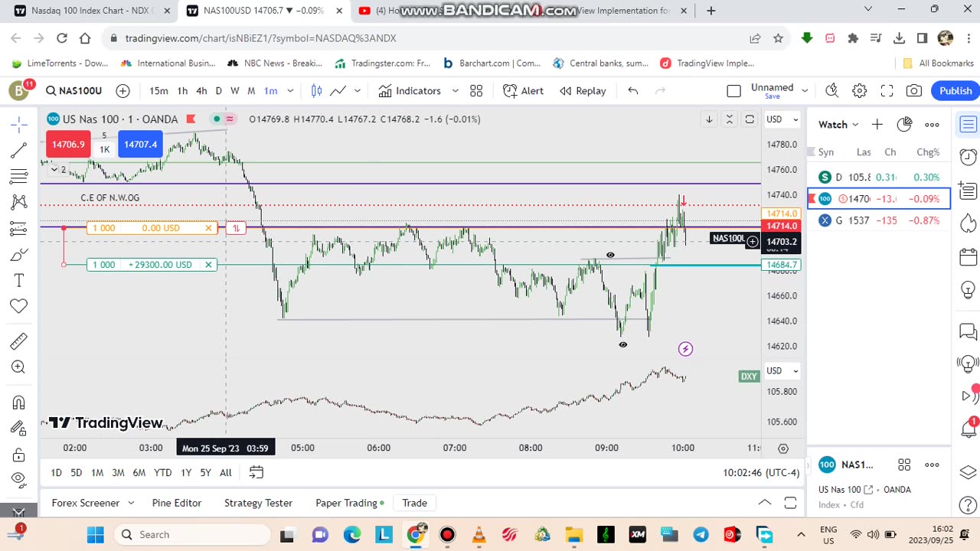This screenshot has width=980, height=551.
Task: Open the Indicators dialog
Action: [x=410, y=90]
